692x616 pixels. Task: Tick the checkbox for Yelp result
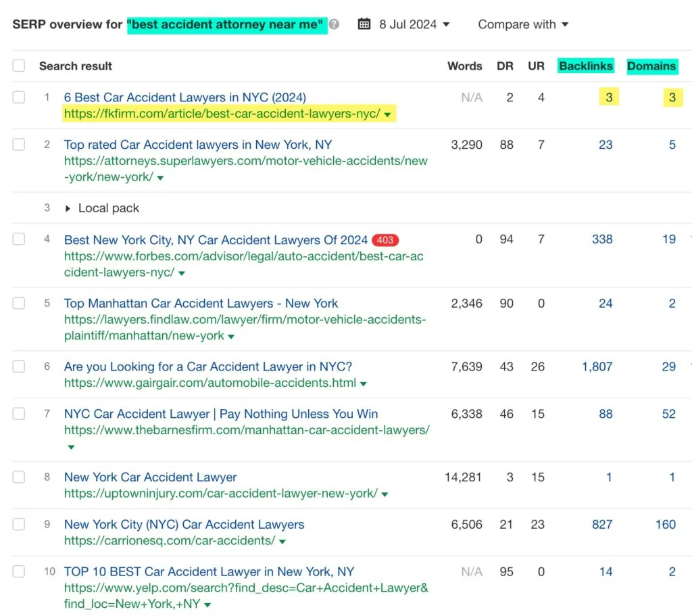pyautogui.click(x=19, y=572)
